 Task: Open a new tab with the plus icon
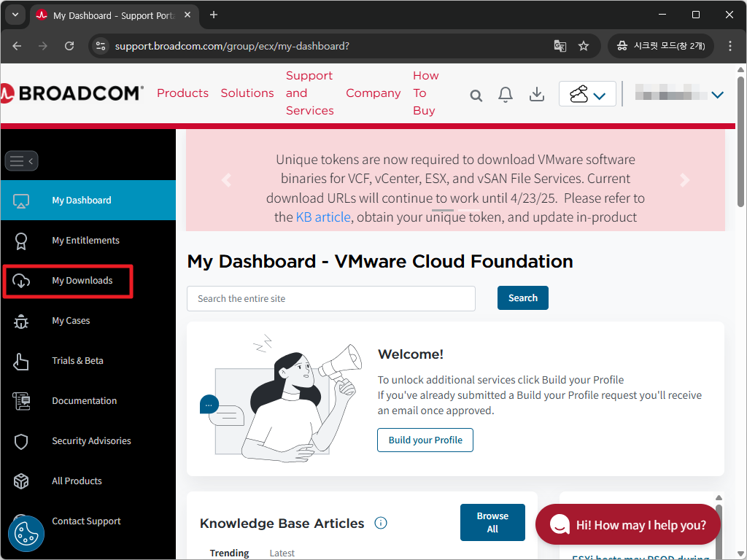click(214, 15)
